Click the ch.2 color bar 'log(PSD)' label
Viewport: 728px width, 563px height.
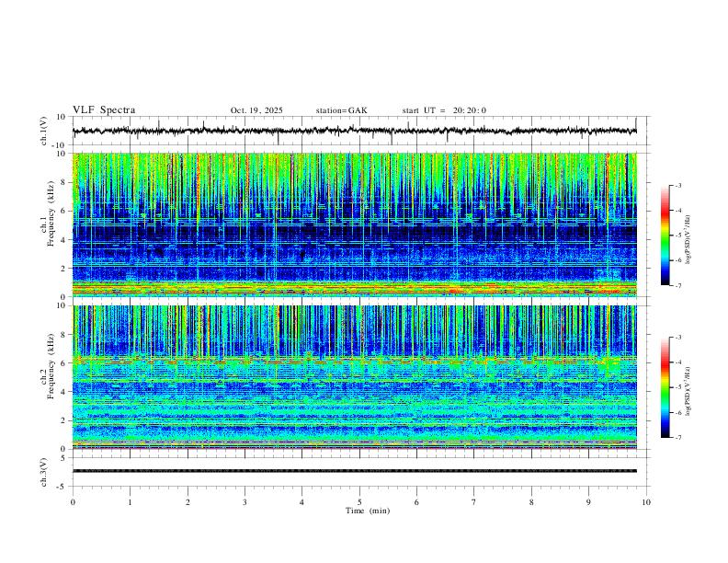(x=688, y=392)
